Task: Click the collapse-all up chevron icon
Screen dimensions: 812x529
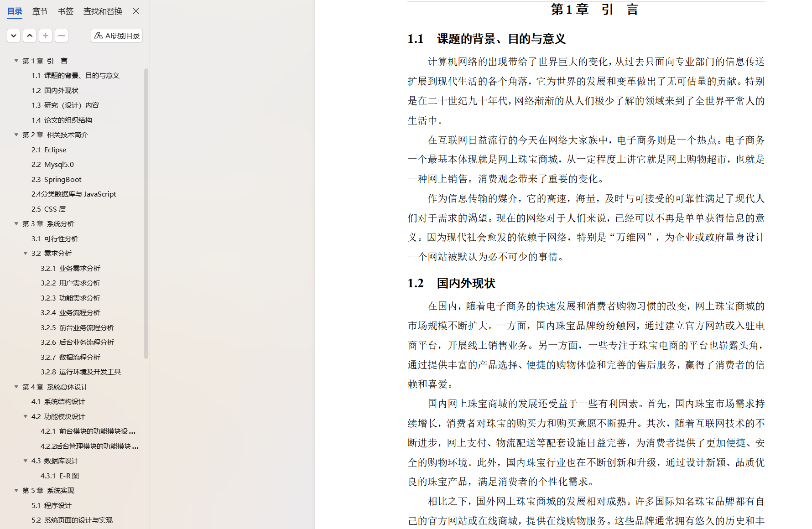Action: (30, 36)
